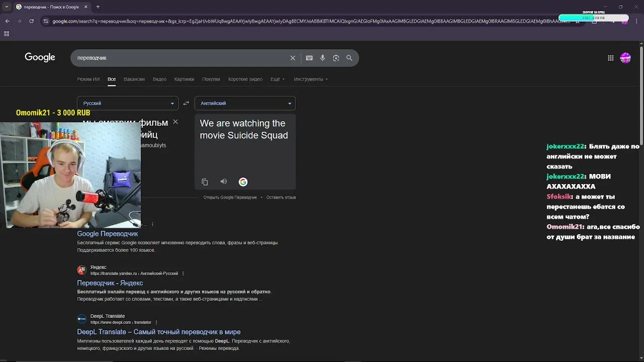
Task: Click Открыть Google Переводчик link
Action: click(230, 197)
